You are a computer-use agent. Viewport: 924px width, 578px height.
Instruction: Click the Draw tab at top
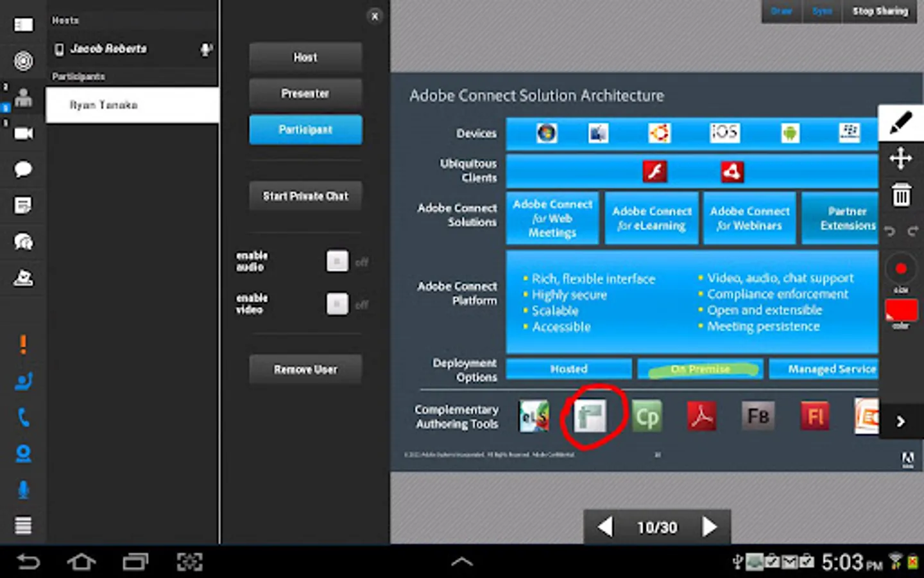pos(782,12)
